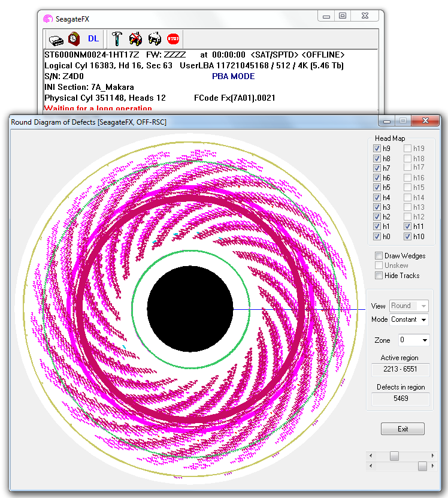The height and width of the screenshot is (498, 448).
Task: Enable the Draw Wedges option
Action: click(379, 256)
